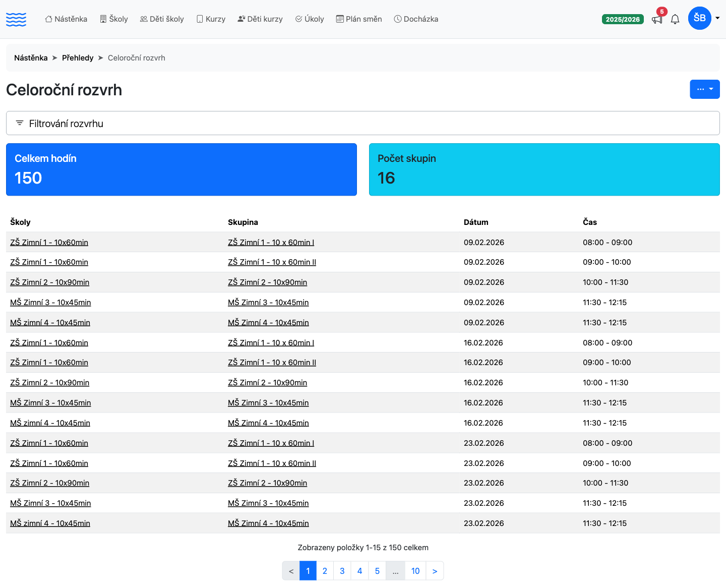Select the 2025/2026 school year badge

[x=623, y=19]
